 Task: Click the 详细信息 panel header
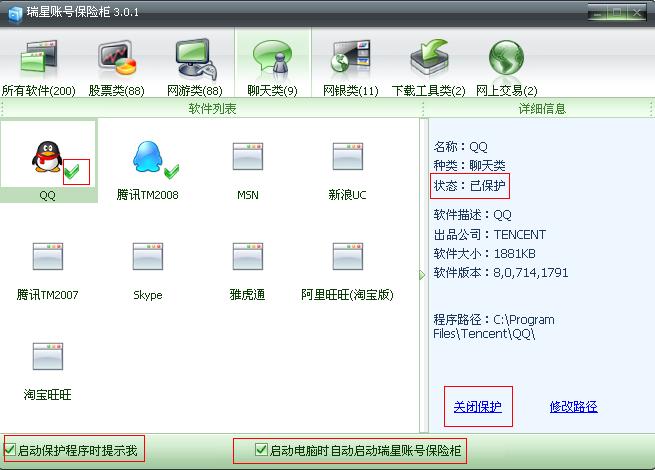pos(542,109)
